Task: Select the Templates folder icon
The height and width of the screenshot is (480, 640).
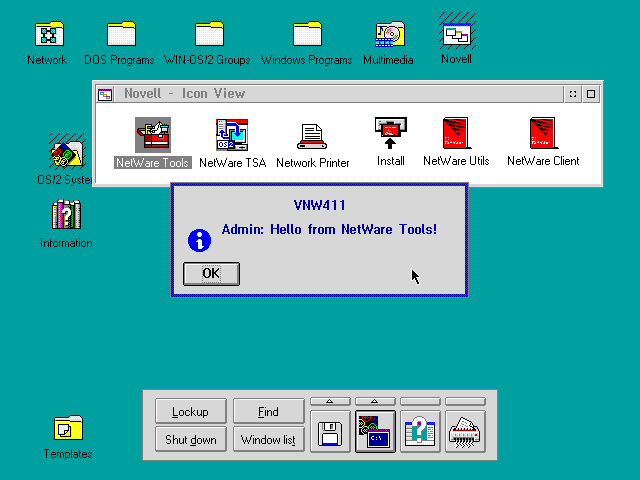Action: point(69,428)
